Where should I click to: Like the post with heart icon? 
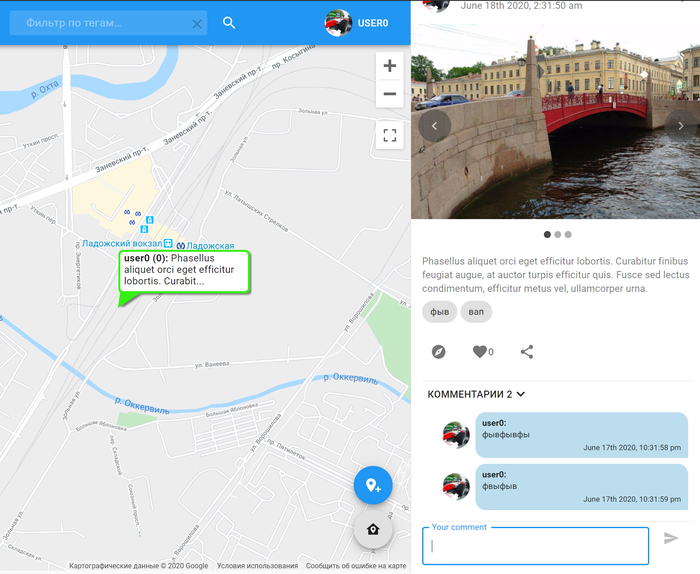click(480, 352)
